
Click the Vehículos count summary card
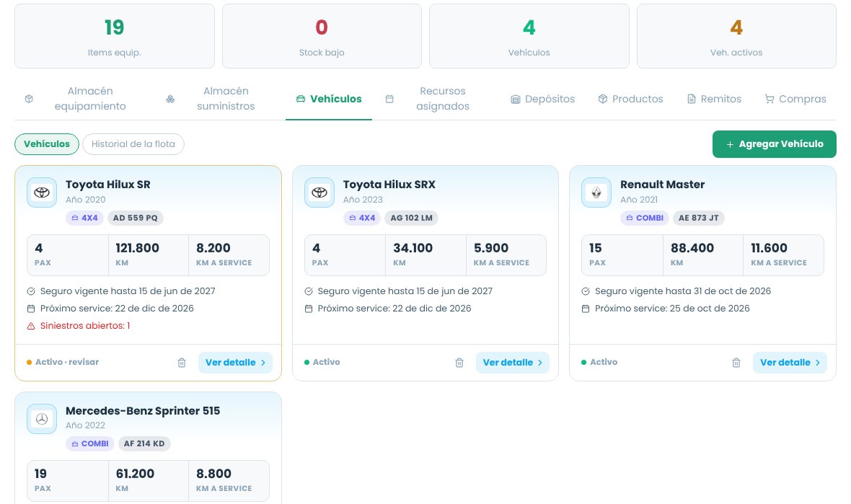(x=529, y=36)
